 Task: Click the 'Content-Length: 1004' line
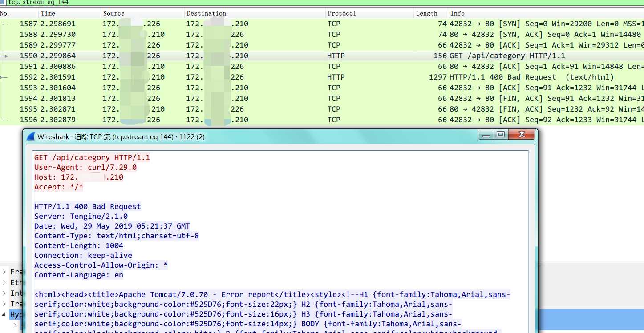coord(79,245)
